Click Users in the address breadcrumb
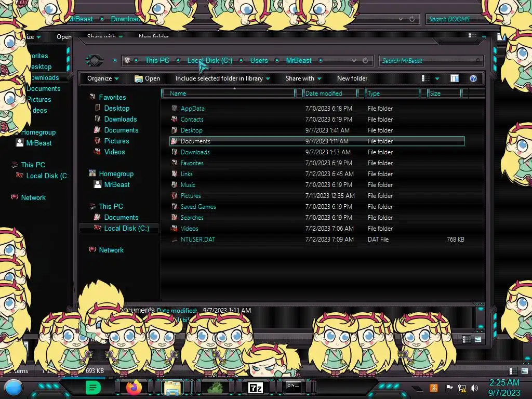This screenshot has height=399, width=532. 259,60
